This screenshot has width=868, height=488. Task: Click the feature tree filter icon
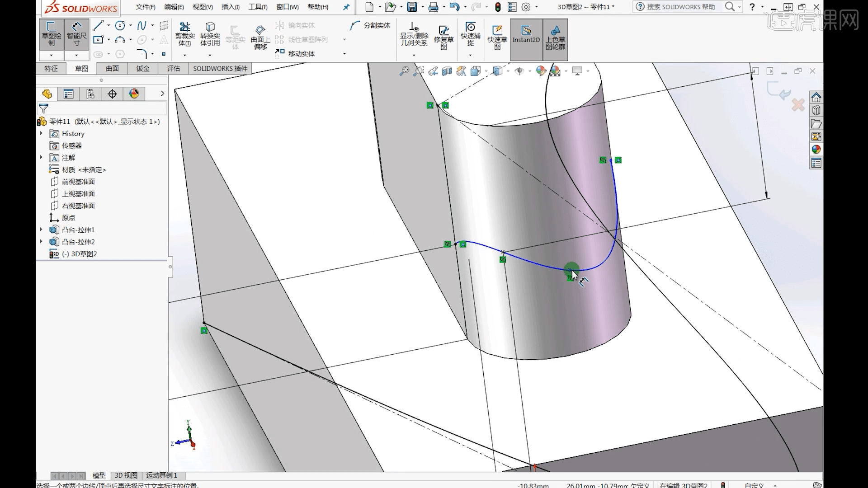point(44,108)
